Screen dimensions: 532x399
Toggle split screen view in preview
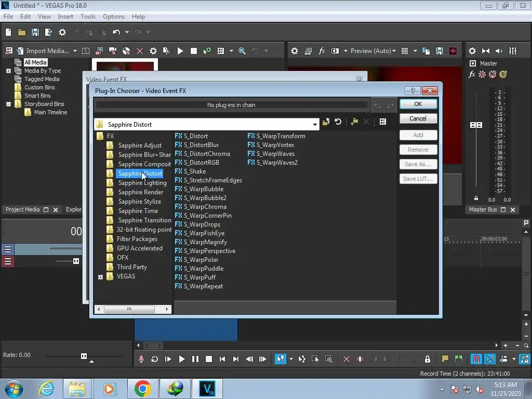[x=335, y=51]
